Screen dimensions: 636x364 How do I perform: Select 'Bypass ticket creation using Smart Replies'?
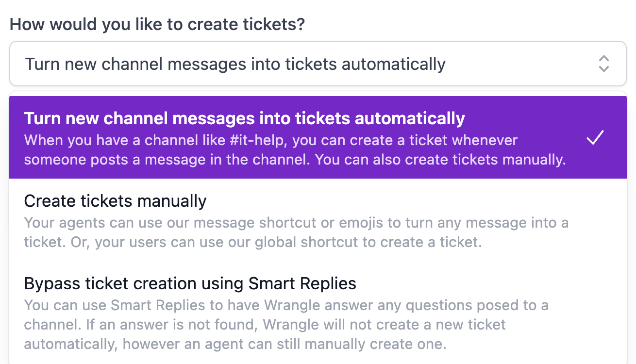click(x=190, y=284)
